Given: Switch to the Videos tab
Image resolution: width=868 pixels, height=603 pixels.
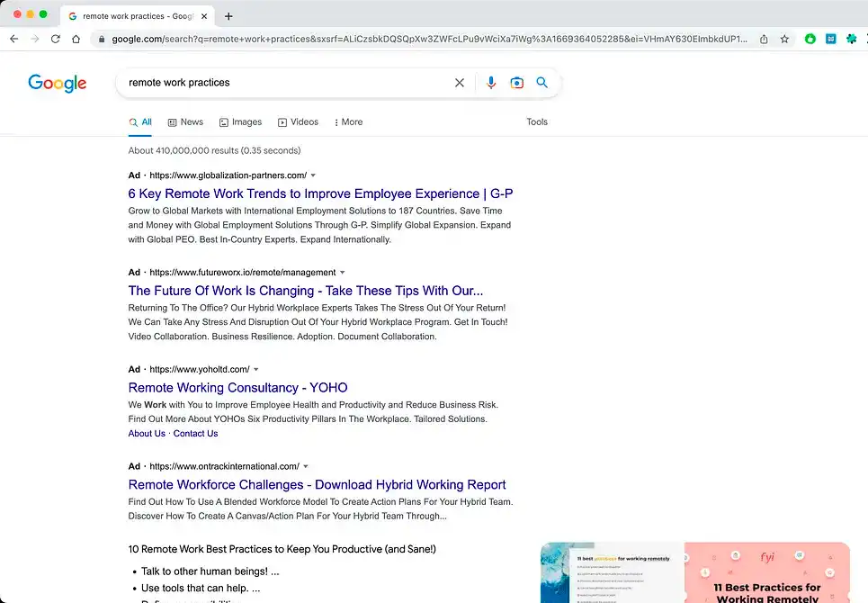Looking at the screenshot, I should pyautogui.click(x=298, y=121).
